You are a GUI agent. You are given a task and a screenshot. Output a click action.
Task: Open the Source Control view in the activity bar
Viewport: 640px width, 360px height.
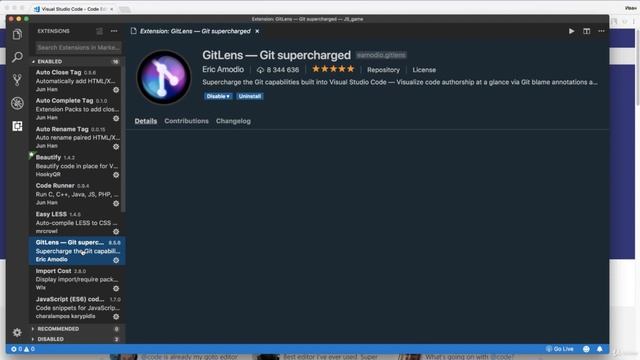coord(17,80)
